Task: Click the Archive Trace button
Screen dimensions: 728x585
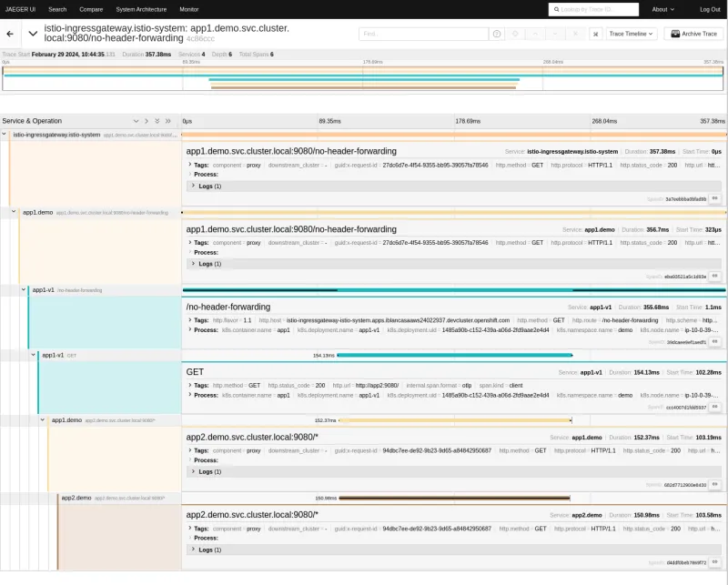Action: [x=693, y=34]
